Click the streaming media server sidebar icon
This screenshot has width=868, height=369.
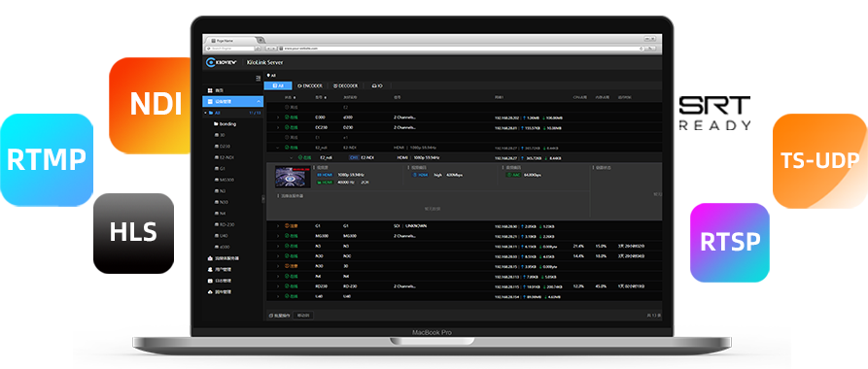(210, 258)
